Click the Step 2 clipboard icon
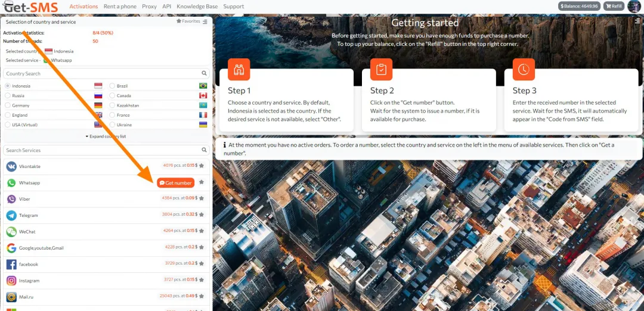Screen dimensions: 644x311 tap(381, 69)
